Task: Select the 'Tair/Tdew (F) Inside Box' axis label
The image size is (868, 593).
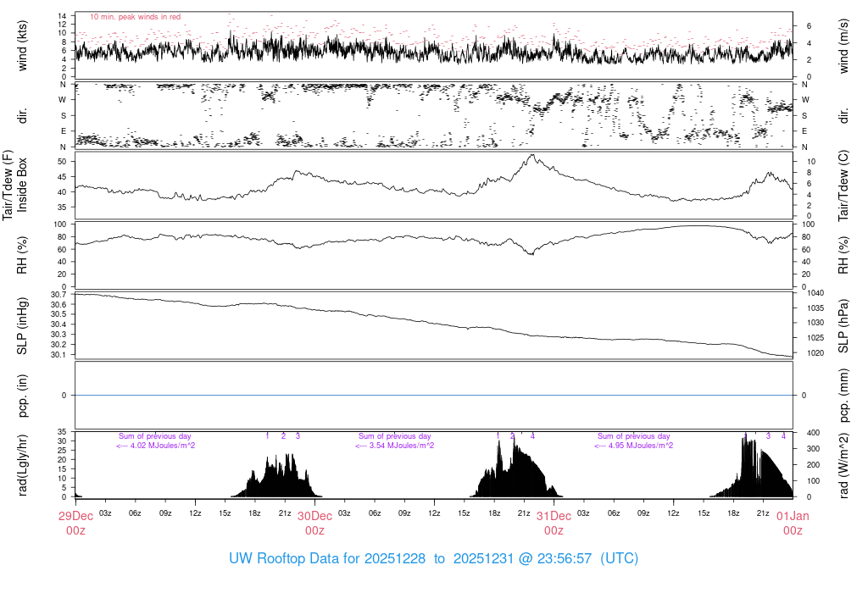Action: pyautogui.click(x=15, y=186)
